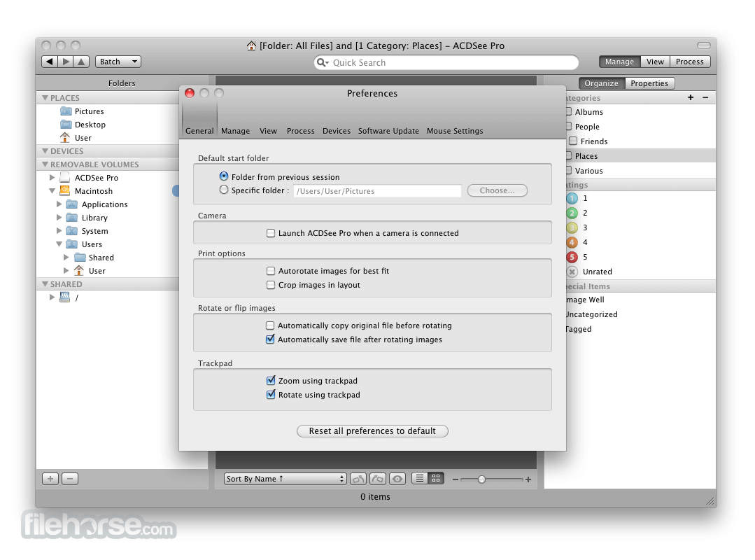Click the Quick Search input field

point(446,62)
